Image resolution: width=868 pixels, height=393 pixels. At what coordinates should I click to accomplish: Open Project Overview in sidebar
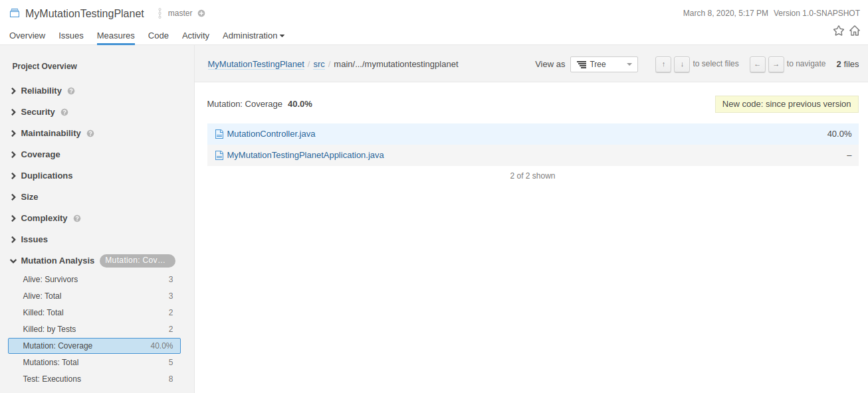tap(45, 66)
